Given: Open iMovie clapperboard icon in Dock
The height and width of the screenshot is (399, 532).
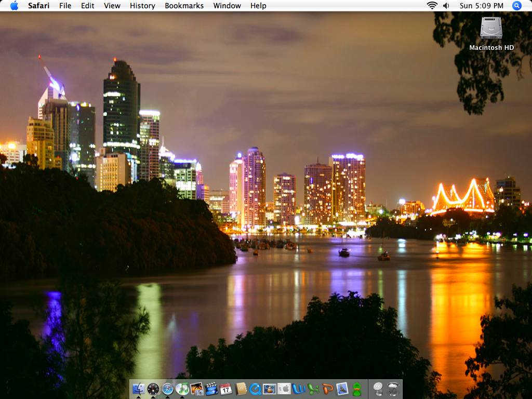Looking at the screenshot, I should [211, 389].
